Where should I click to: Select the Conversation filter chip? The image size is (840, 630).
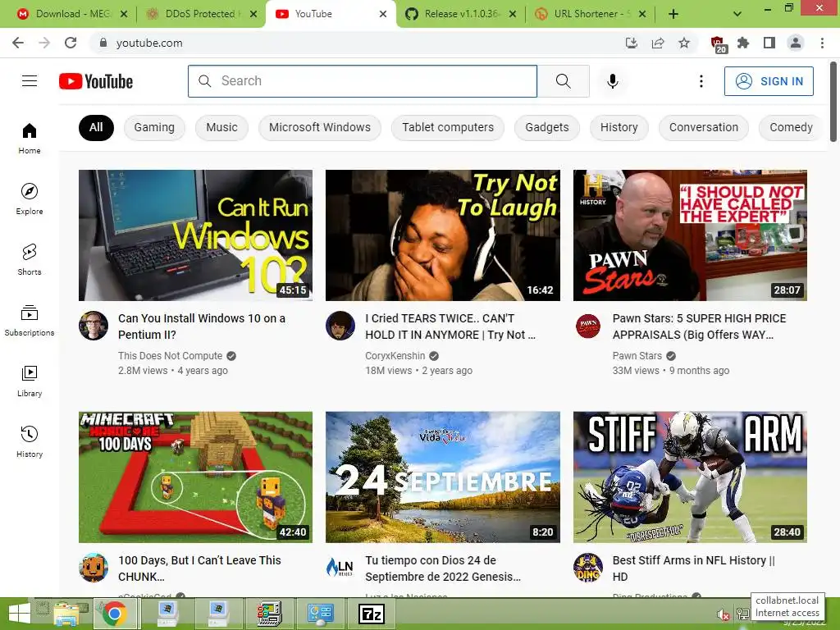coord(703,127)
